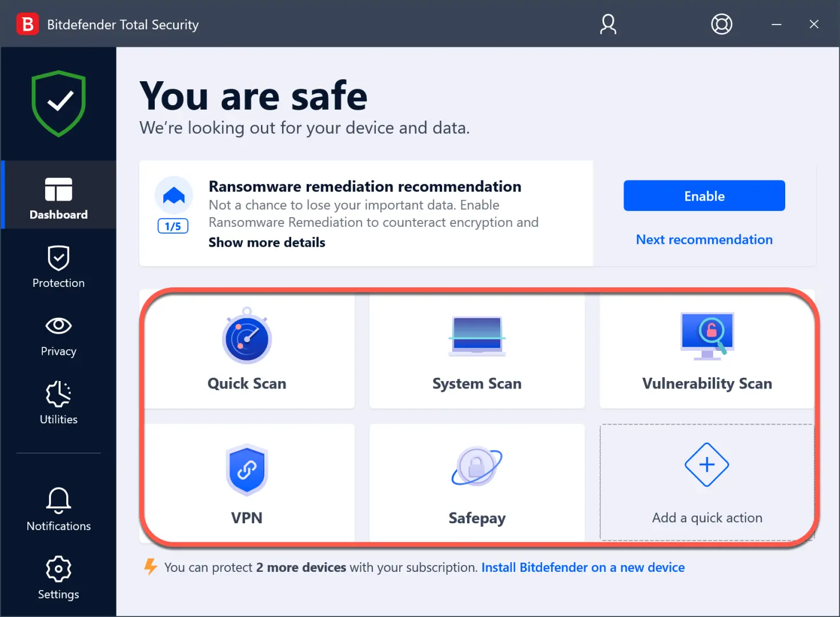Open the My Account profile icon
Screen dimensions: 840x617
click(x=608, y=25)
